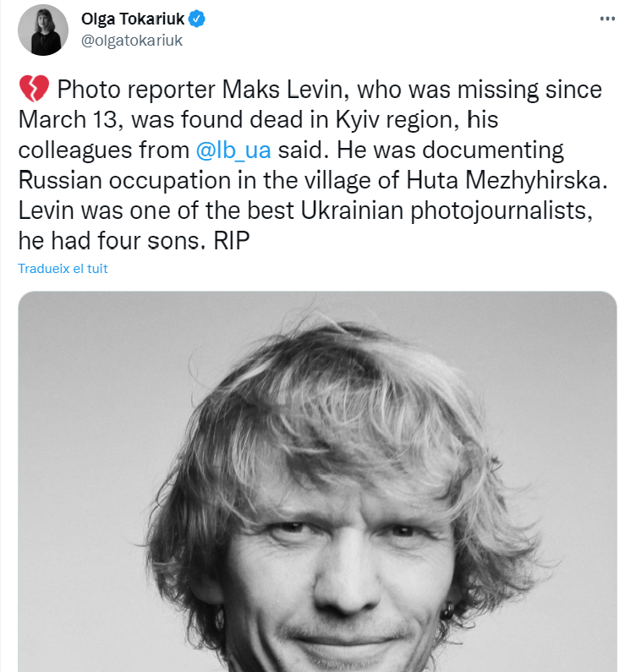Click the broken heart emoji
This screenshot has height=672, width=625.
click(x=35, y=88)
